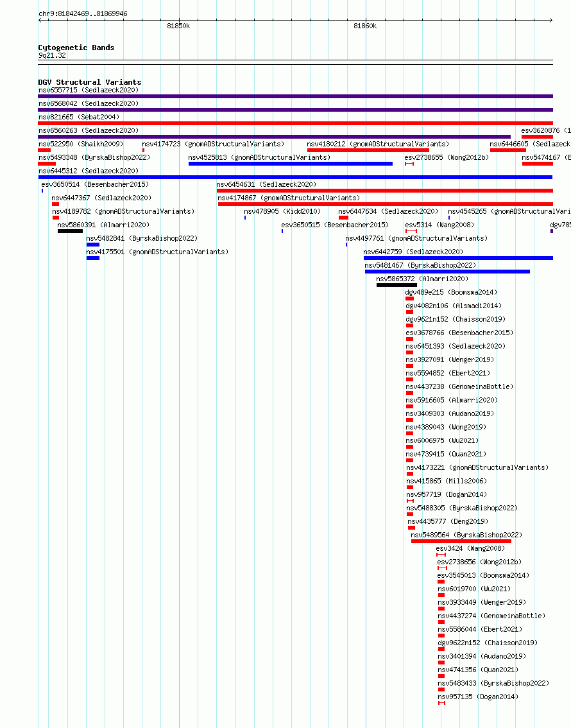Click nsv478905 (Kidd2010) label
The width and height of the screenshot is (571, 728).
click(282, 211)
